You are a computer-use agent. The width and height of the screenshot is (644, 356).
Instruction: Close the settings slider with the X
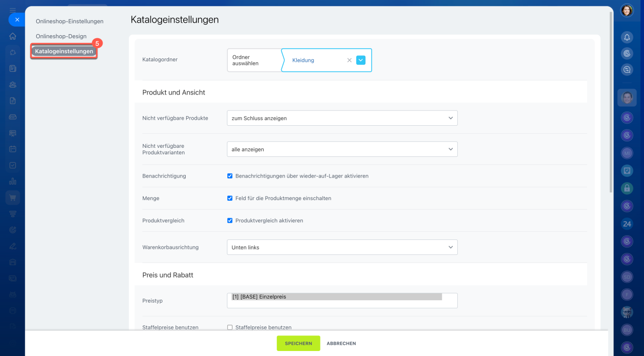(x=17, y=20)
